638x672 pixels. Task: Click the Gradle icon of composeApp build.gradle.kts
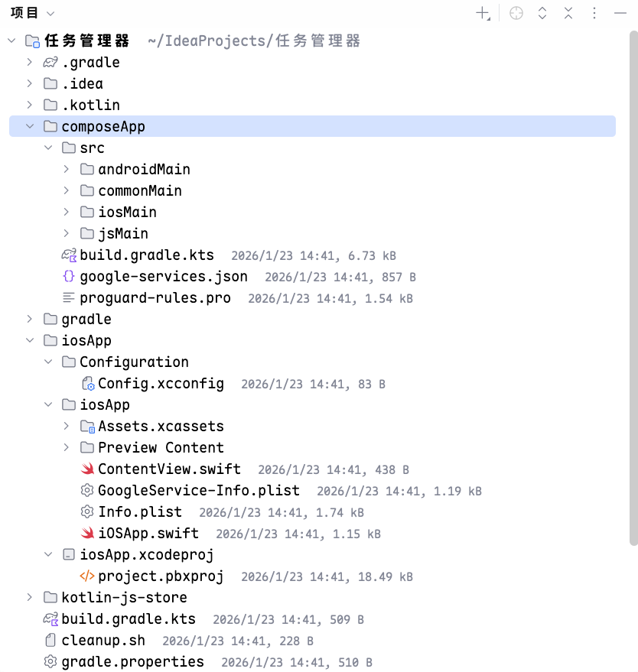[x=69, y=255]
